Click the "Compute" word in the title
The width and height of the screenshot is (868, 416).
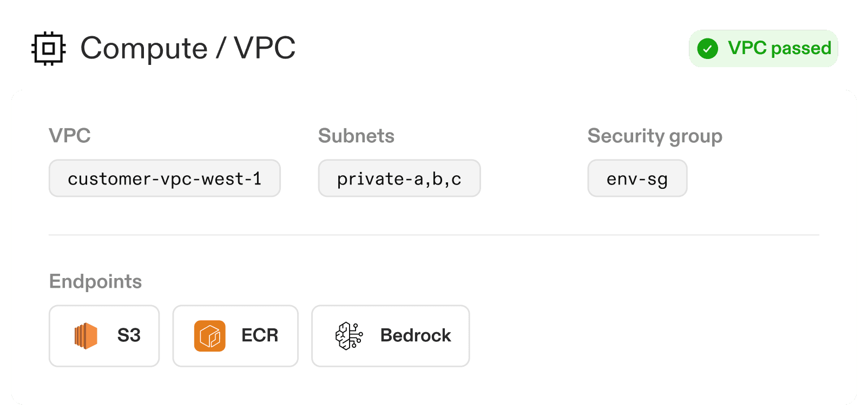click(x=144, y=49)
